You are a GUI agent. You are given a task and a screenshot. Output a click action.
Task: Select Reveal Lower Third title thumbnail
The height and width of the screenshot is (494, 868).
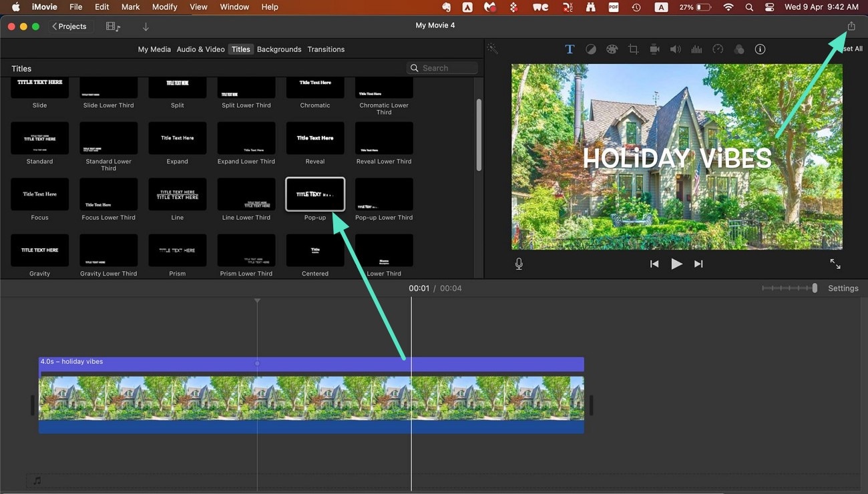(384, 138)
